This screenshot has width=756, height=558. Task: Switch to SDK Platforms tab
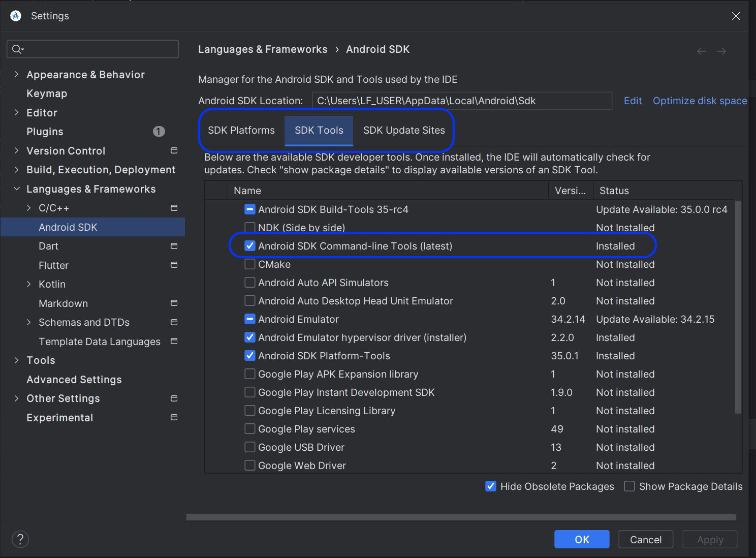click(x=241, y=131)
